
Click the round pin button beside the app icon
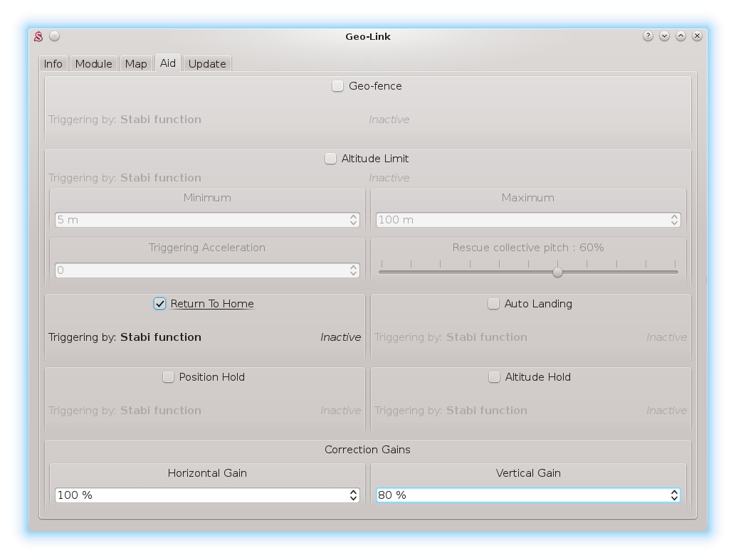pyautogui.click(x=55, y=36)
